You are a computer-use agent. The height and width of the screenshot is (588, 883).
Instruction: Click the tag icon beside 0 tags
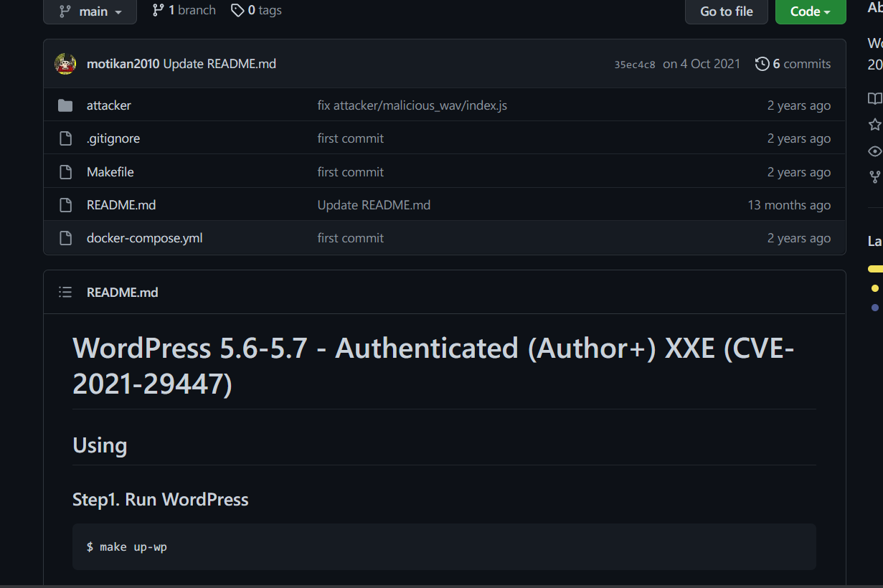237,10
